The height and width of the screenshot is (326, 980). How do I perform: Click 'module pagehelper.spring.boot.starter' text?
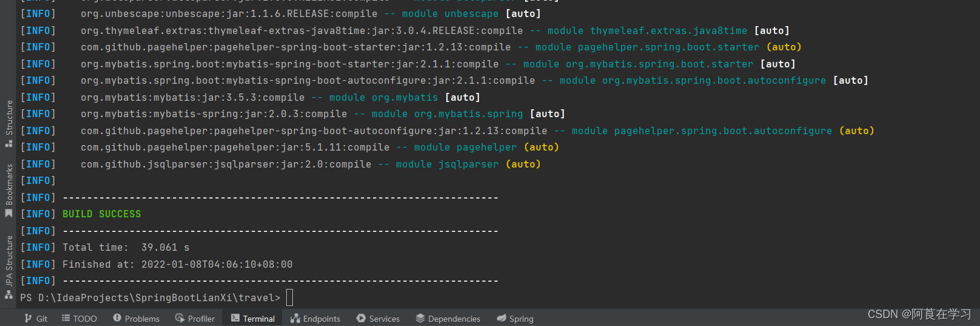(648, 47)
